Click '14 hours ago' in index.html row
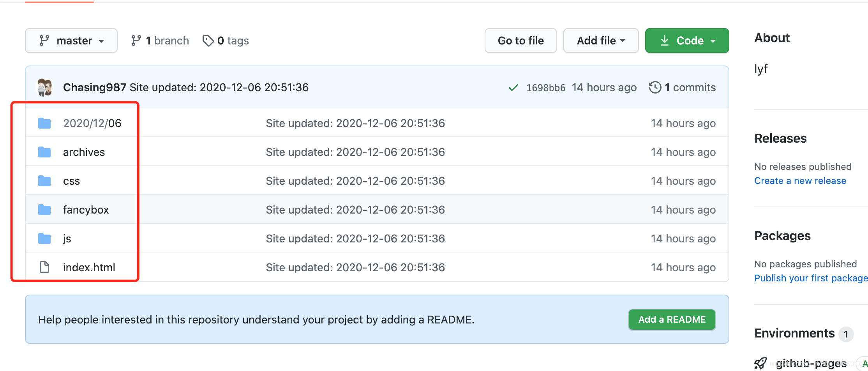868x371 pixels. [x=683, y=267]
